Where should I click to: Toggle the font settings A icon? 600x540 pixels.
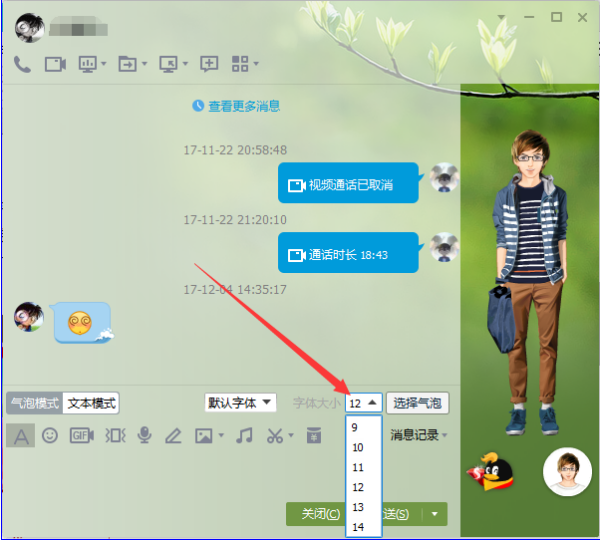(x=21, y=436)
